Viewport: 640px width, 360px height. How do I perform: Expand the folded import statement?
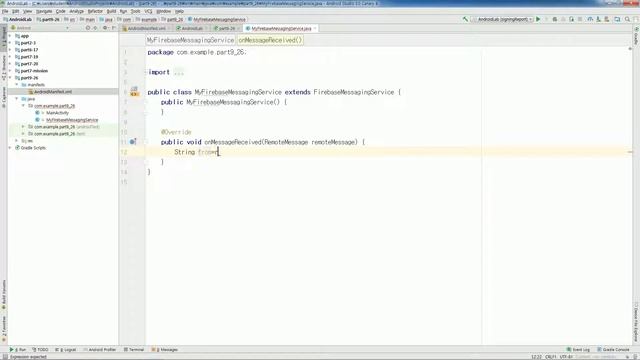pos(178,72)
